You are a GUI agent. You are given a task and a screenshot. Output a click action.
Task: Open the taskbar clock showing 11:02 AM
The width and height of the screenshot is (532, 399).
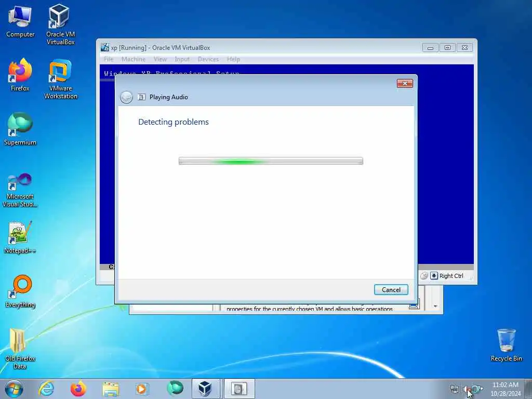coord(506,389)
